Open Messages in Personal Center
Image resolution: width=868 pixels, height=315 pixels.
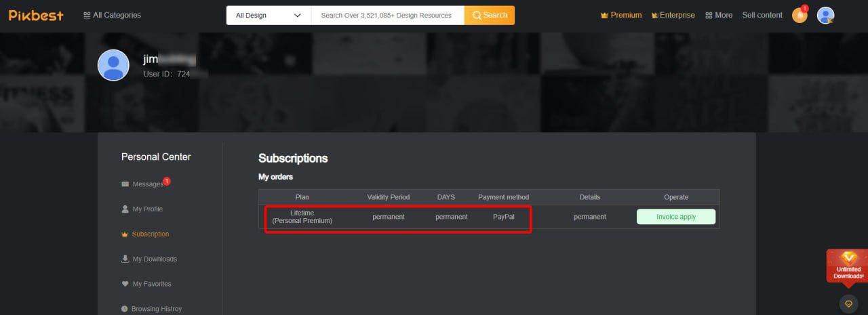[x=147, y=184]
